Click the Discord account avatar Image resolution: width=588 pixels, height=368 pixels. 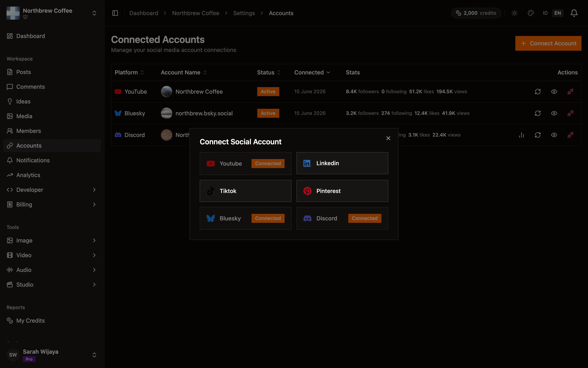click(166, 135)
